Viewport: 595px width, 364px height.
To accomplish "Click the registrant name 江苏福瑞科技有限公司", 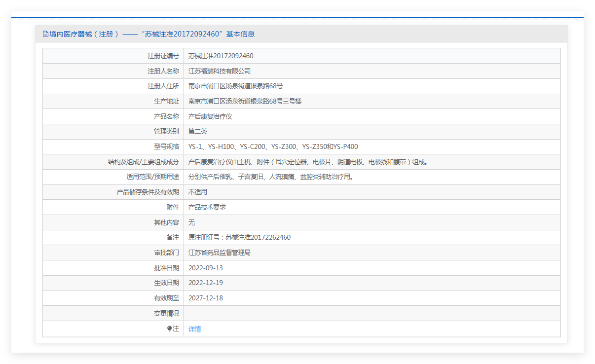I will click(220, 71).
